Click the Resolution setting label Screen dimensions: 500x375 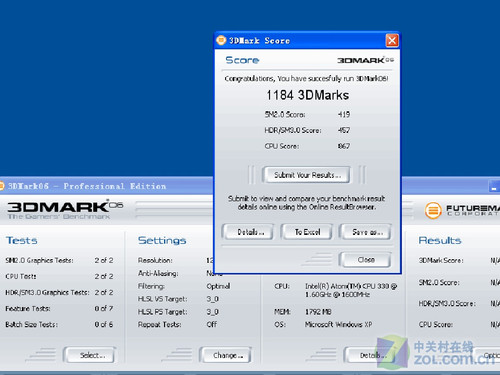(x=155, y=260)
